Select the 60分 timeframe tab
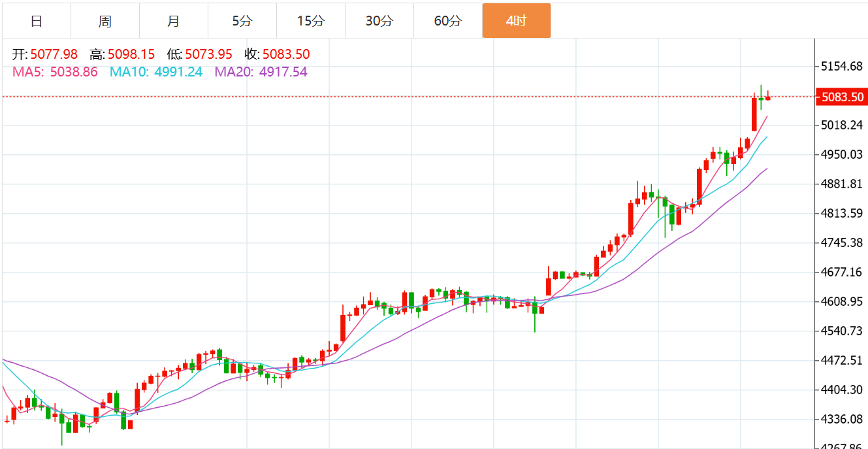 tap(448, 21)
